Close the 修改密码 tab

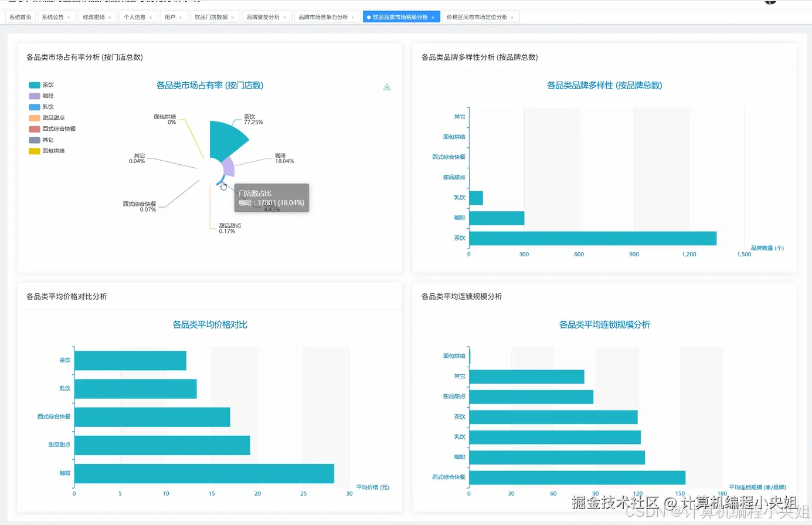click(110, 18)
